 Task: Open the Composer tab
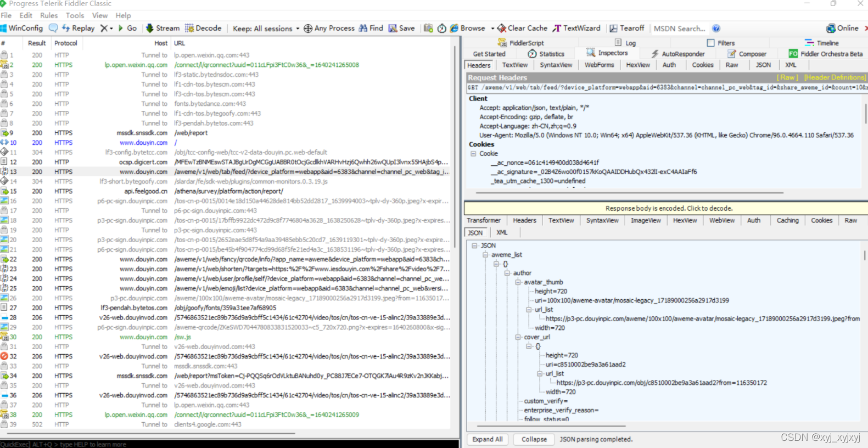tap(747, 54)
